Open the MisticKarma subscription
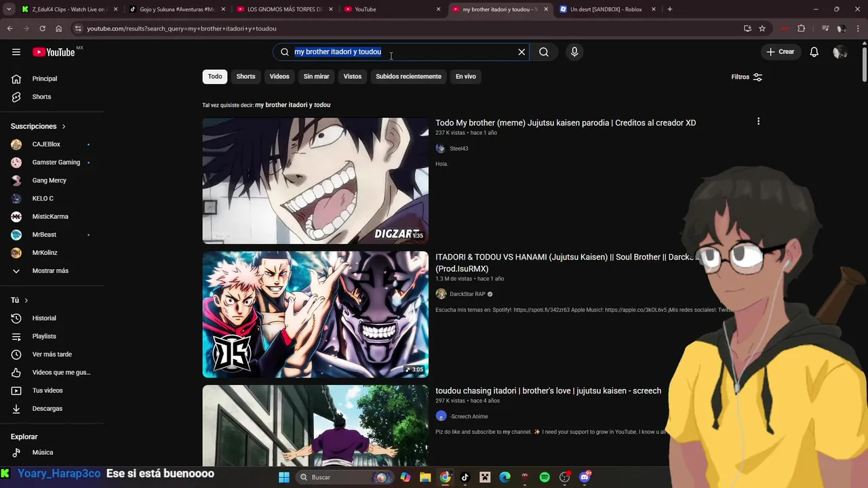The height and width of the screenshot is (488, 868). pyautogui.click(x=52, y=217)
